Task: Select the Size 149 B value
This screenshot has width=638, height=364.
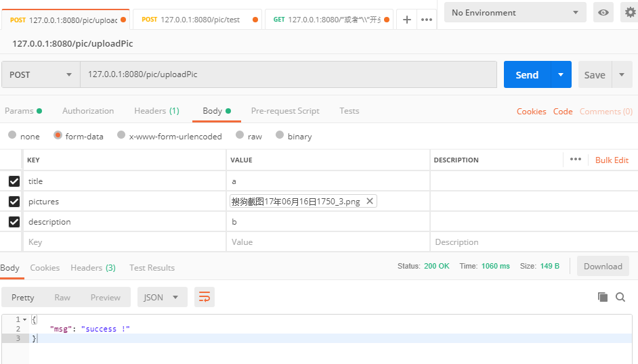Action: click(x=550, y=266)
